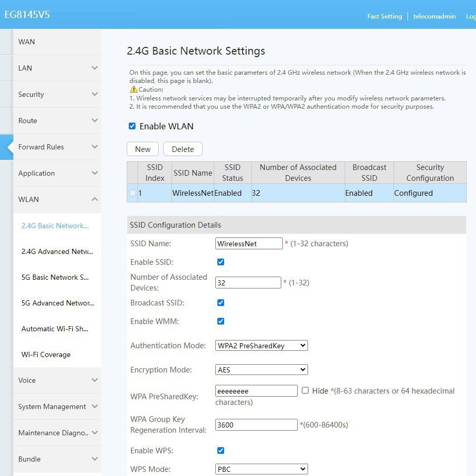Open the WPS Mode dropdown

261,469
